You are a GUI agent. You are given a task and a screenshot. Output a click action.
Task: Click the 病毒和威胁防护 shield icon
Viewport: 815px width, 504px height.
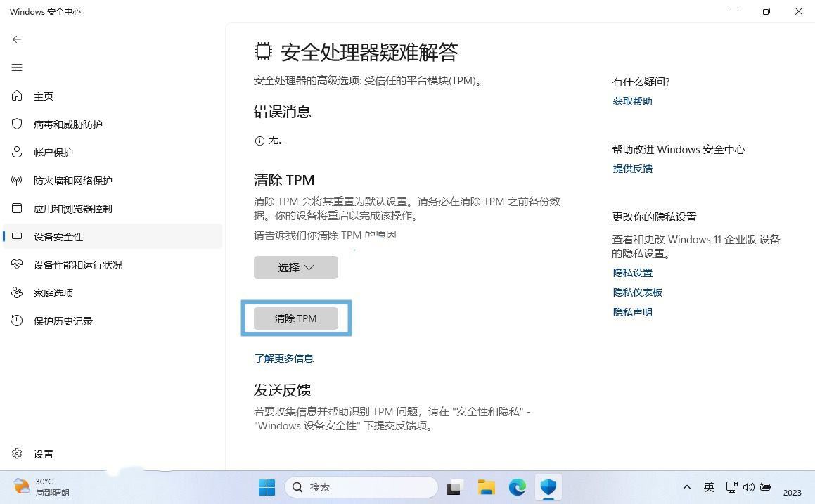(x=18, y=124)
